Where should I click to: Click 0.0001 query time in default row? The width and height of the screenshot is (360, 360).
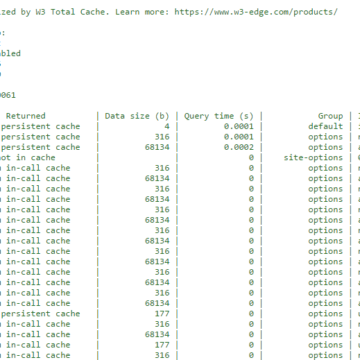pyautogui.click(x=239, y=126)
